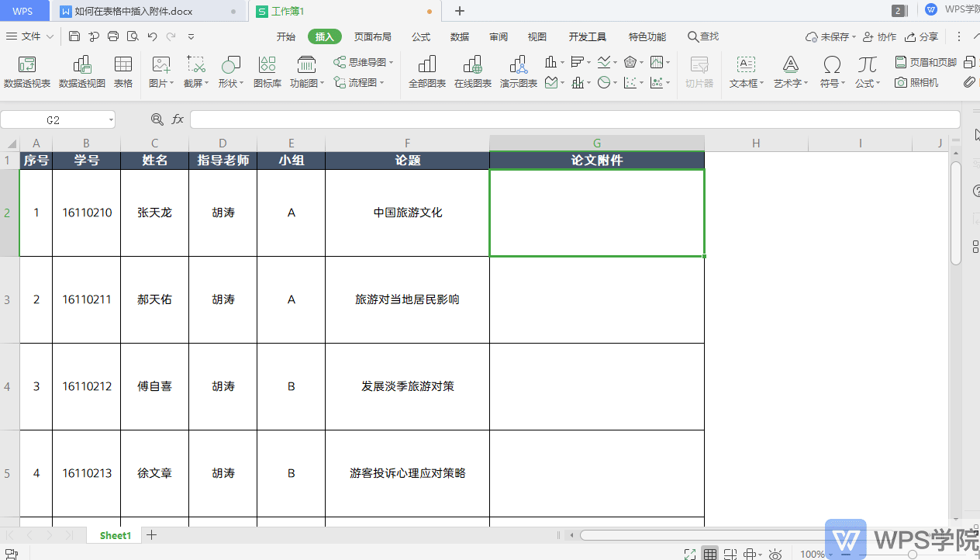The height and width of the screenshot is (560, 980).
Task: Open 在线图表 online charts
Action: click(x=473, y=72)
